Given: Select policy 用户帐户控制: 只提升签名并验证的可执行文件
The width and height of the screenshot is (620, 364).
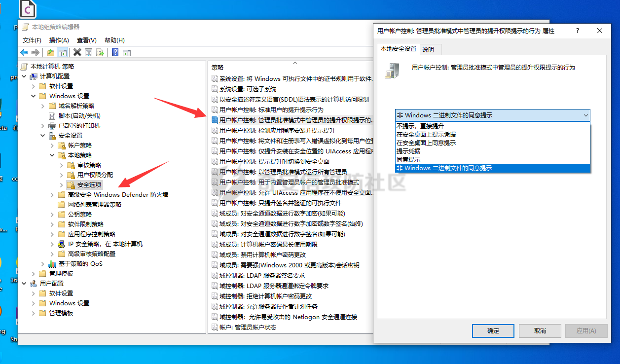Looking at the screenshot, I should (x=280, y=203).
